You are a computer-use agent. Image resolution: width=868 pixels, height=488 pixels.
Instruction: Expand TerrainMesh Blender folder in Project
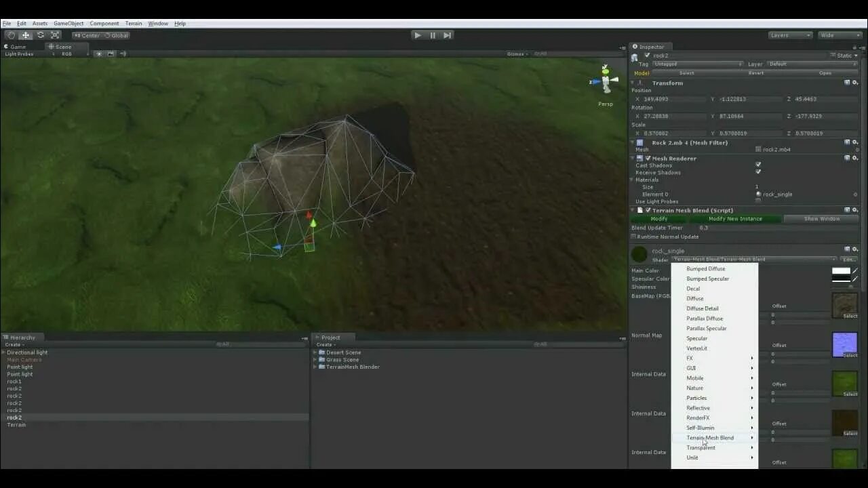315,367
